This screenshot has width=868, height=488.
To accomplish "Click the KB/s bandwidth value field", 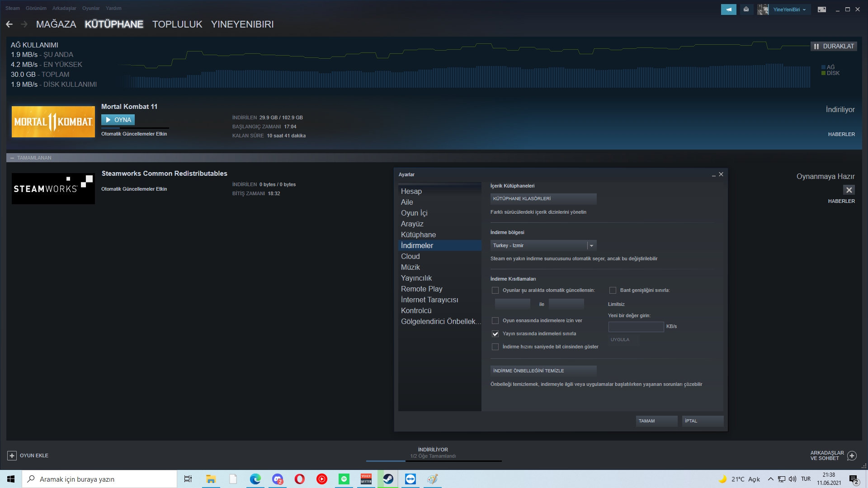I will 636,326.
